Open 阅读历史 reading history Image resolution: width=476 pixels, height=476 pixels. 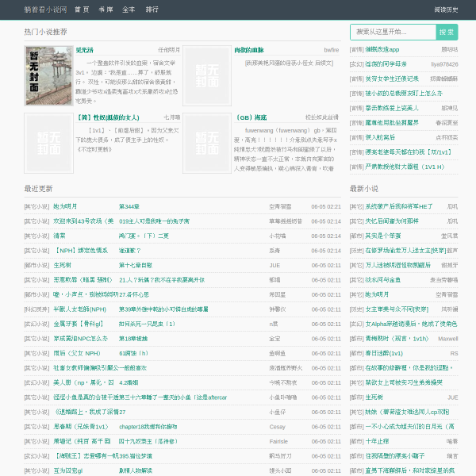tap(446, 10)
